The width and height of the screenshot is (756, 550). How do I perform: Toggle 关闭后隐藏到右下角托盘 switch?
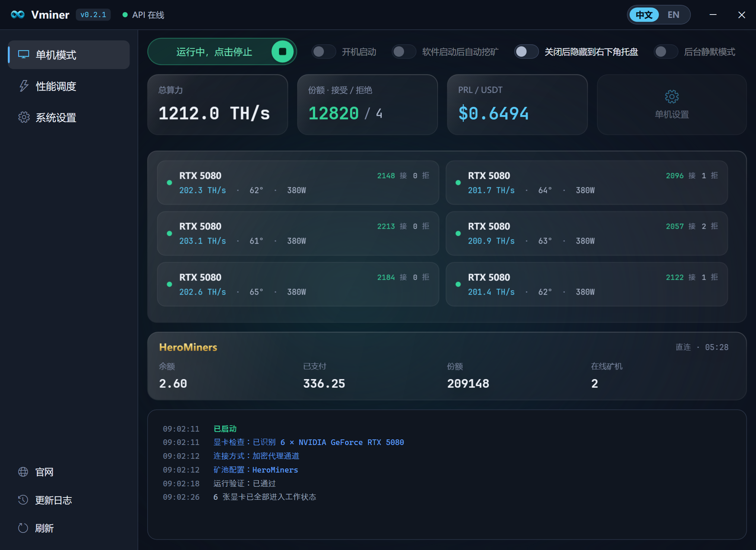[x=526, y=51]
